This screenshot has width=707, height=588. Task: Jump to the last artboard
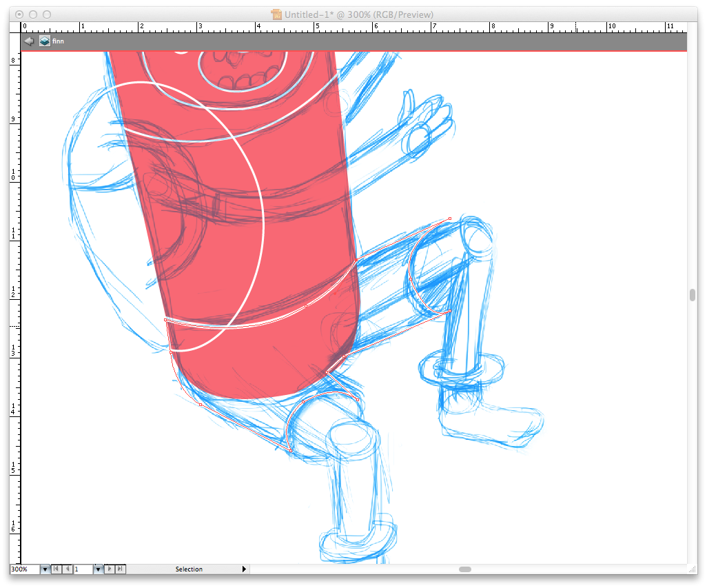(120, 569)
